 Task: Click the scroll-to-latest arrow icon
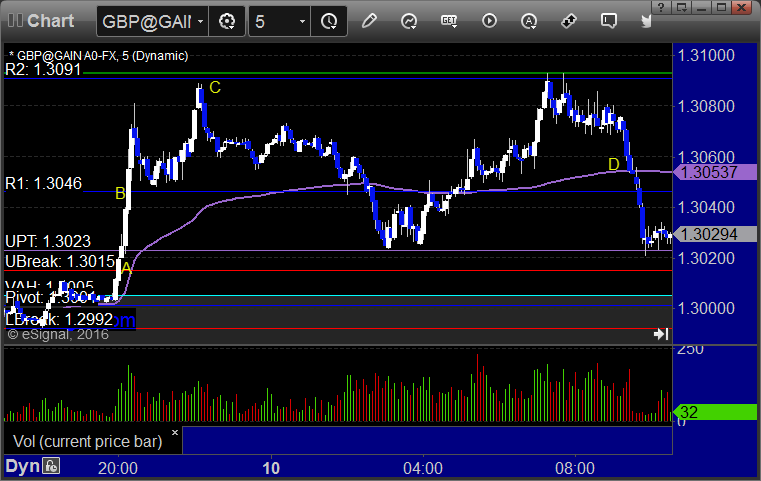click(x=661, y=334)
